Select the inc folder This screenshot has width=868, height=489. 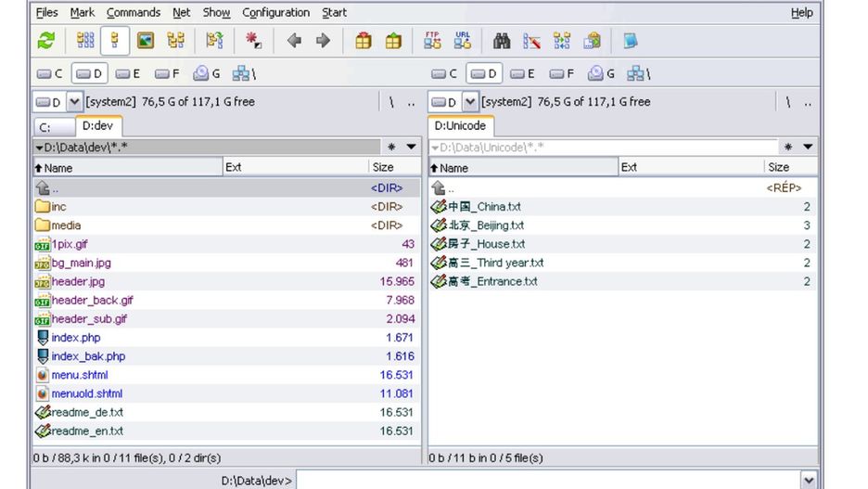click(227, 207)
